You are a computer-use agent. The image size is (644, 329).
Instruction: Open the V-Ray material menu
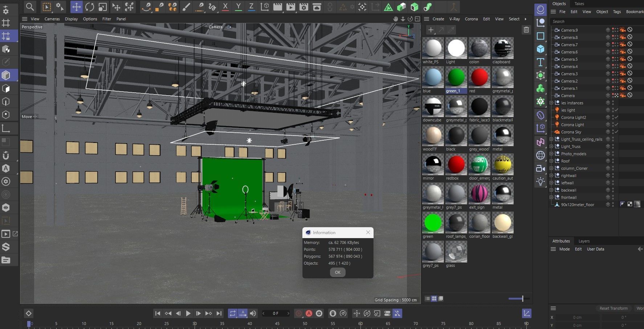(x=455, y=19)
